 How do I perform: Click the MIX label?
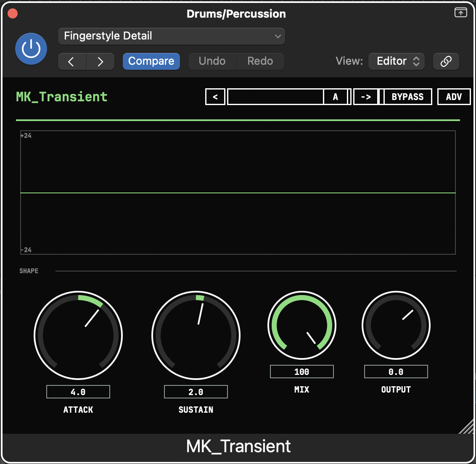(302, 389)
